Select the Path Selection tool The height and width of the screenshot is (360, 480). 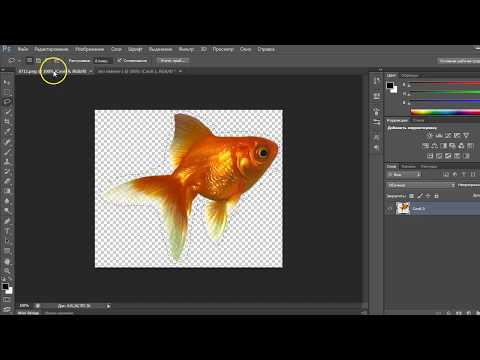7,241
